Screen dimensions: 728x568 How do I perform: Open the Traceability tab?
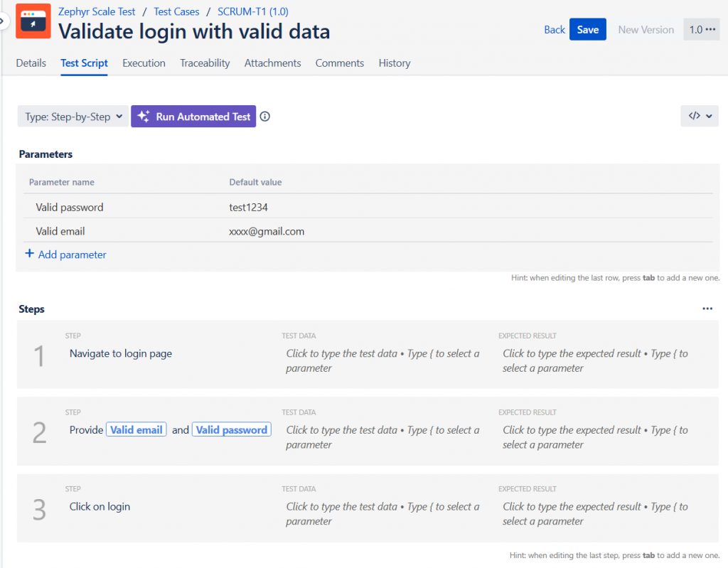(205, 63)
